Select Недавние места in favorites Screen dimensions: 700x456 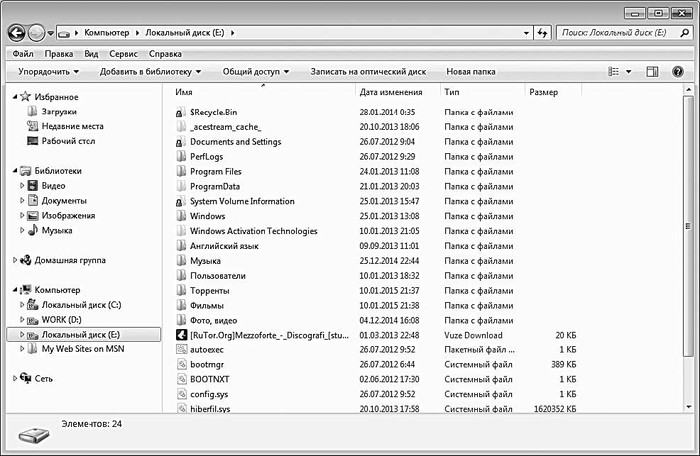[72, 126]
